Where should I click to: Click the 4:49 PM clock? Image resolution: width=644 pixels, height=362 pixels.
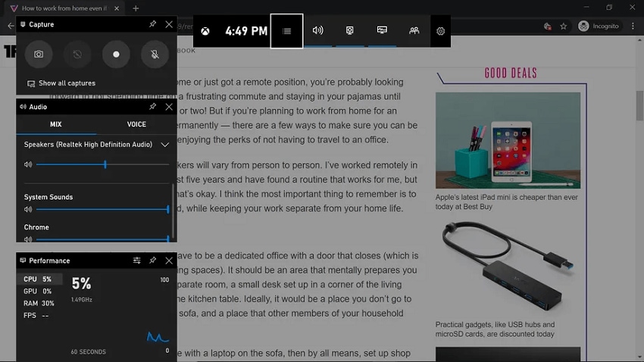[246, 31]
